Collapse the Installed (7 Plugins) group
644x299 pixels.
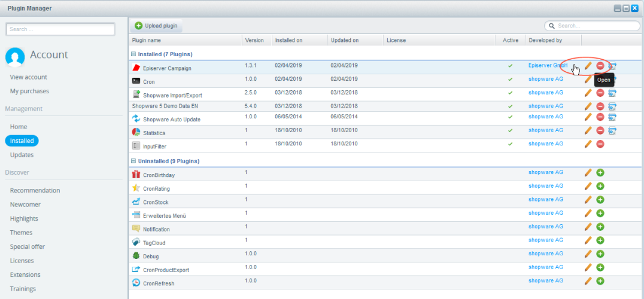133,54
